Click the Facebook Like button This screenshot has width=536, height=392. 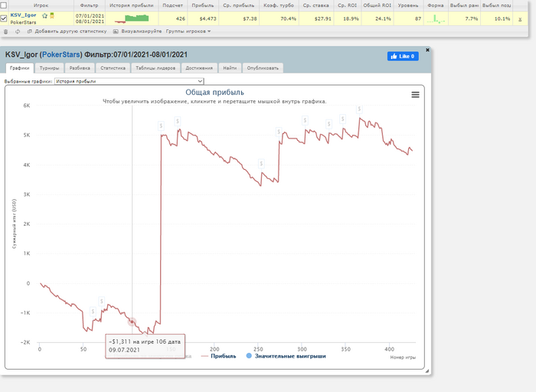click(403, 56)
